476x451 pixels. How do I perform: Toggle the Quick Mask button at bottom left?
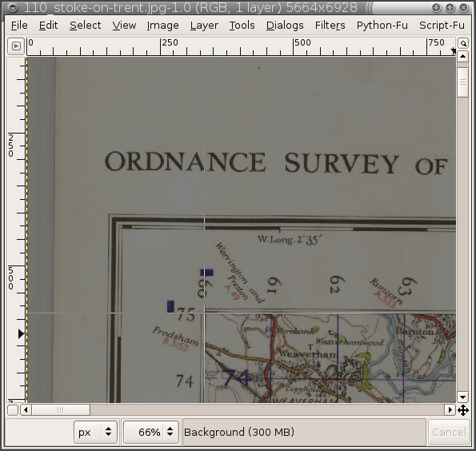click(13, 410)
